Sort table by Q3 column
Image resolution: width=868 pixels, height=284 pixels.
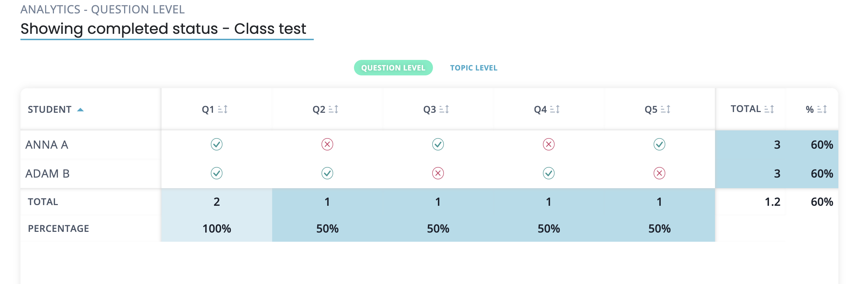click(x=444, y=110)
